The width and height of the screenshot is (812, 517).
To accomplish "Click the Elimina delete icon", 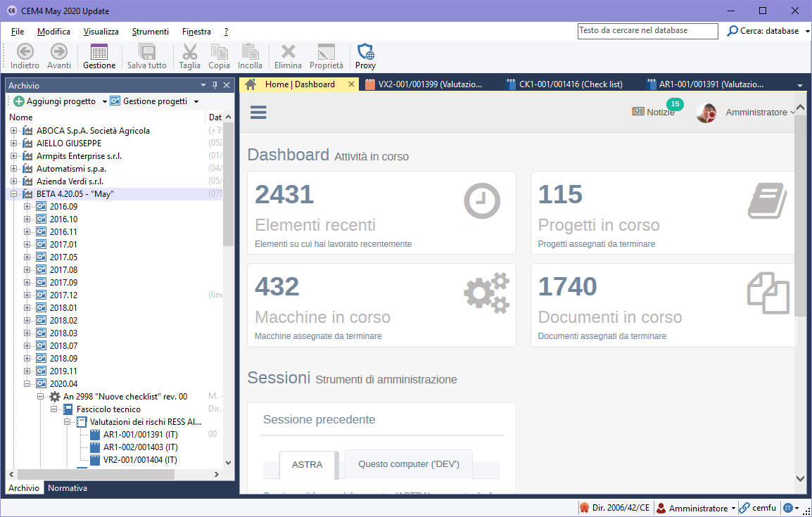I will (x=288, y=51).
